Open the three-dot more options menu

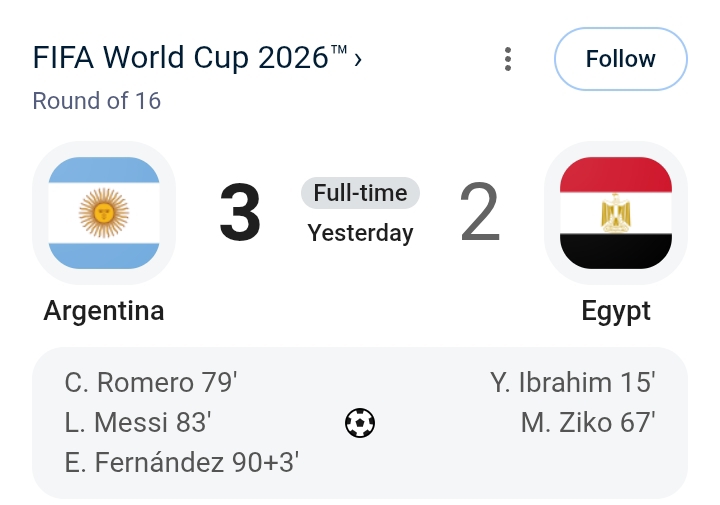(507, 59)
